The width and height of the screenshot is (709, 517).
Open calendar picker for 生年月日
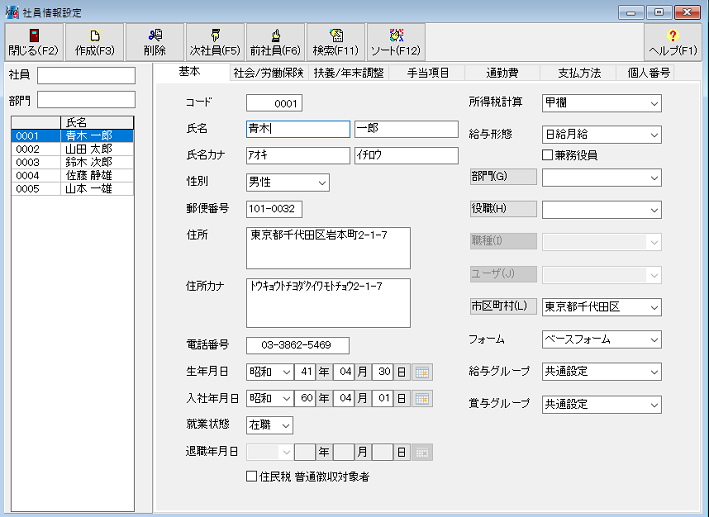[423, 371]
